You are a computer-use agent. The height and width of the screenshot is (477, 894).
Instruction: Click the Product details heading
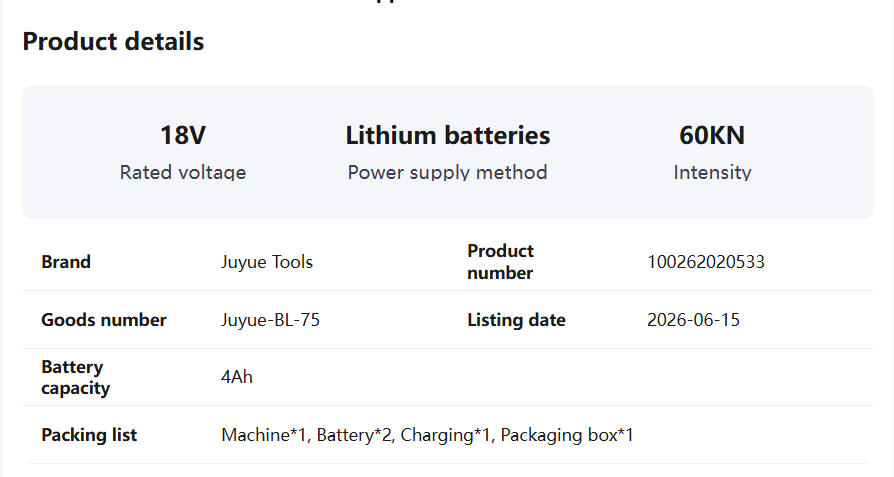click(x=113, y=42)
